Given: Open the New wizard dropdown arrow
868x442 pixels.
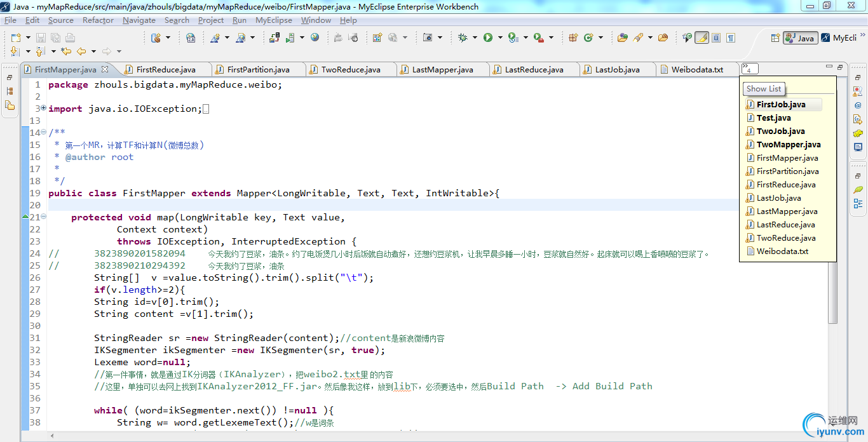Looking at the screenshot, I should (27, 37).
